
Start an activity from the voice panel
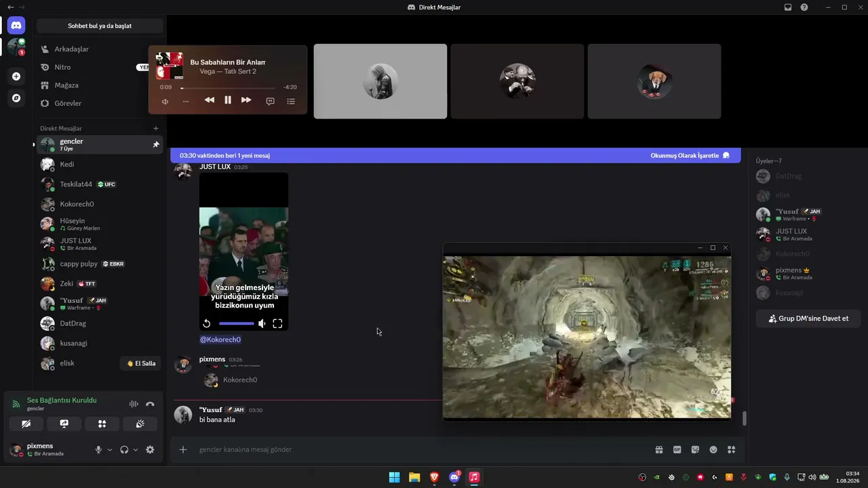102,424
